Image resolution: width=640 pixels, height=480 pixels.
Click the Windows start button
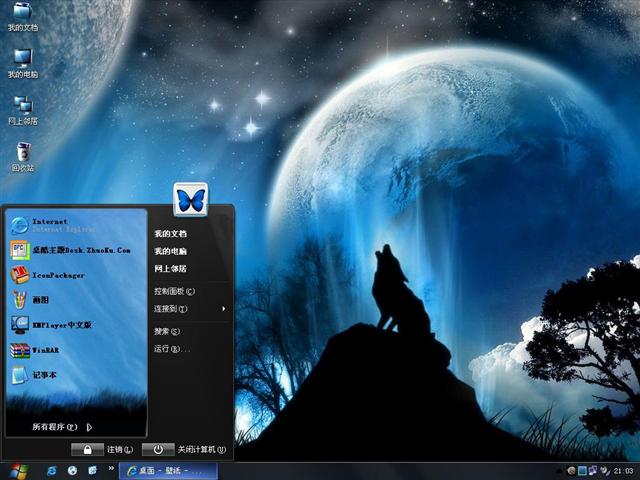(x=19, y=471)
